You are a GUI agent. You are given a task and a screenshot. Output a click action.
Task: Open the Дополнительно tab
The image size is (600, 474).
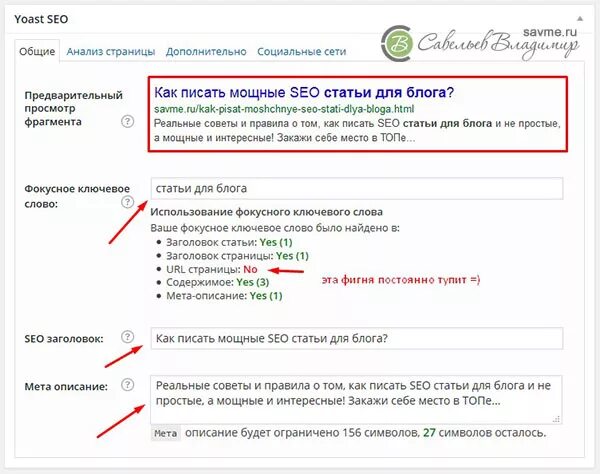(x=206, y=52)
